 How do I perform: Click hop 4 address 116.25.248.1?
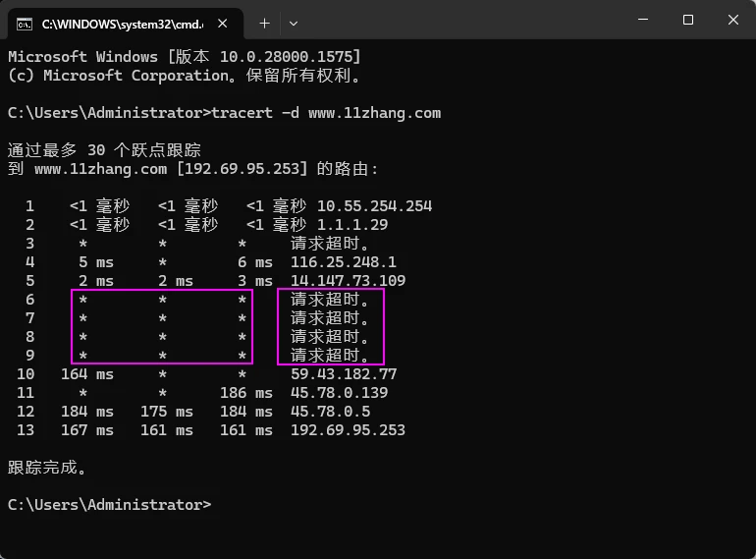pyautogui.click(x=344, y=262)
